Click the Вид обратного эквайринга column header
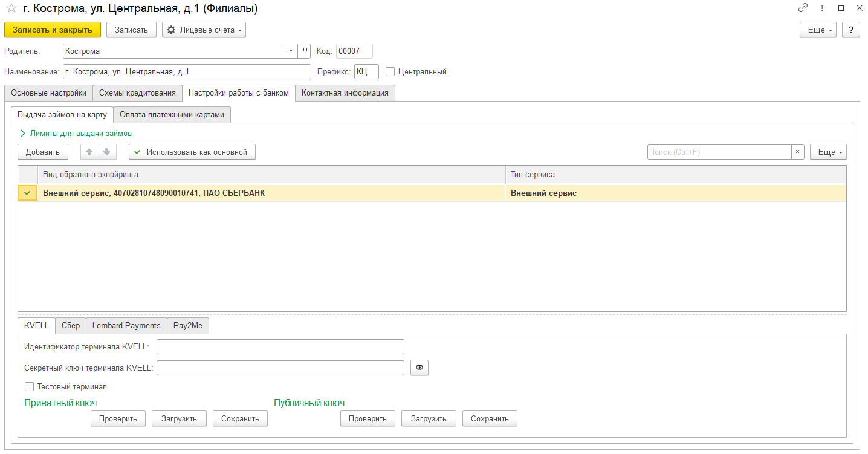868x454 pixels. [271, 174]
